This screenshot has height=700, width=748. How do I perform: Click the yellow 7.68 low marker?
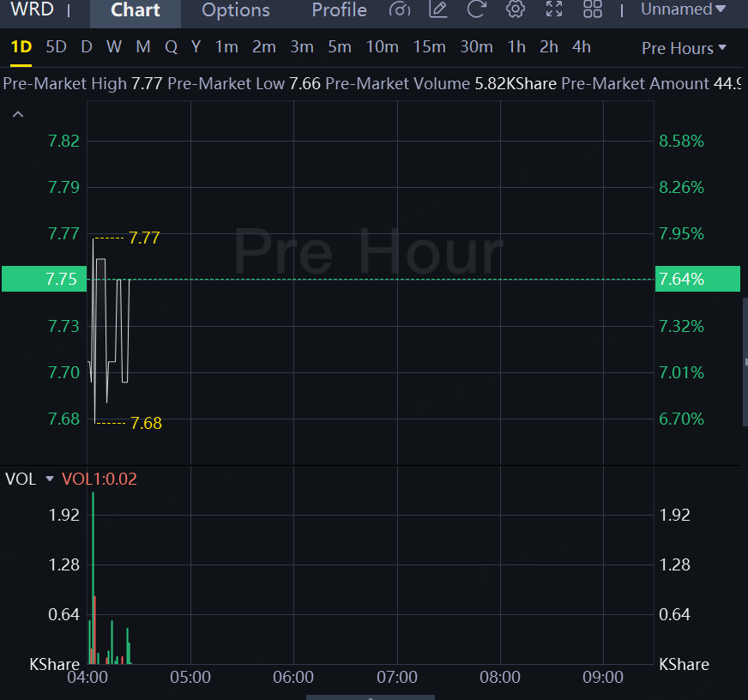(x=146, y=423)
